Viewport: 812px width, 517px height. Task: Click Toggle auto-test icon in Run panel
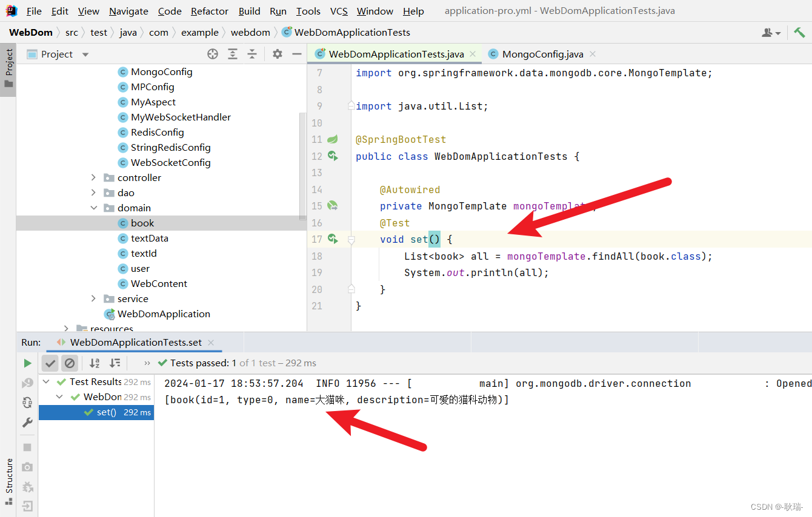(27, 403)
